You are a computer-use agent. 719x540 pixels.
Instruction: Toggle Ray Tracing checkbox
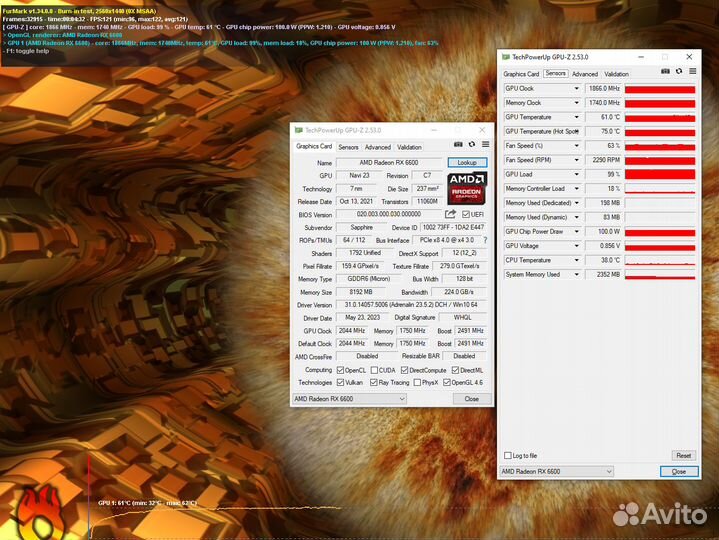[374, 382]
